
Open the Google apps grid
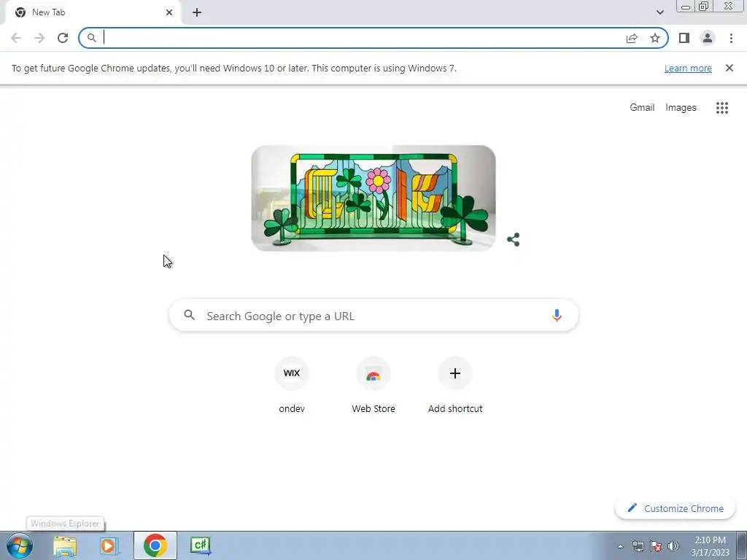(x=721, y=108)
